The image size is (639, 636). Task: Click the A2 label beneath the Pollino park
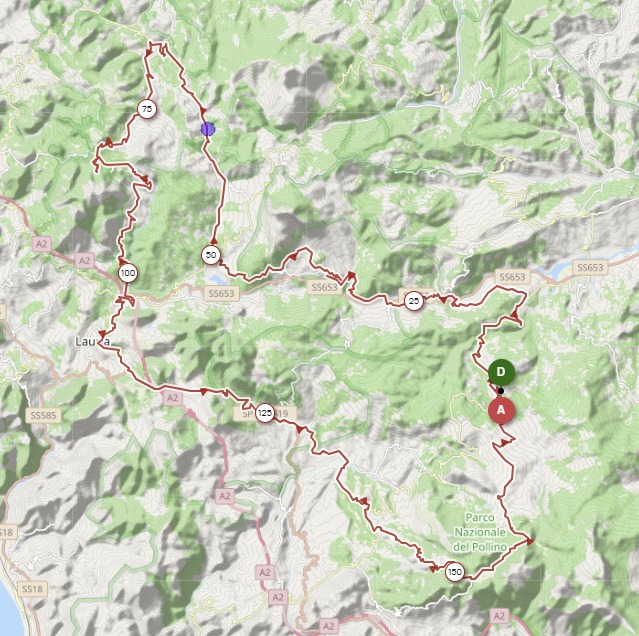(500, 616)
